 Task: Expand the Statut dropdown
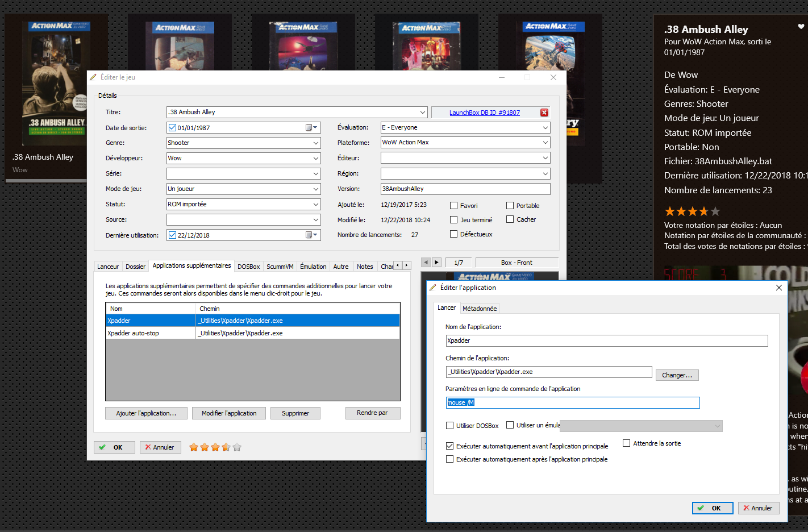point(316,205)
